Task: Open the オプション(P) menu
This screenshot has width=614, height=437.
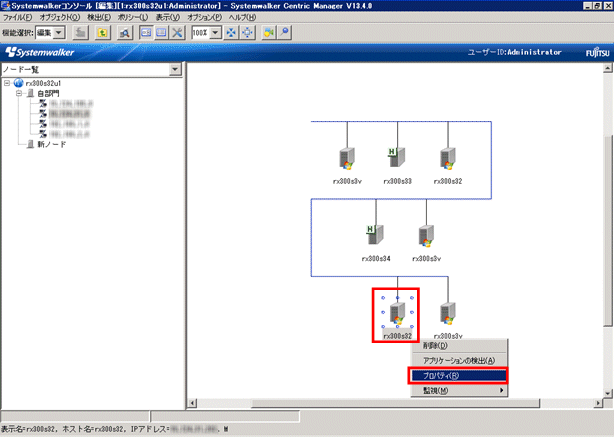Action: point(204,17)
